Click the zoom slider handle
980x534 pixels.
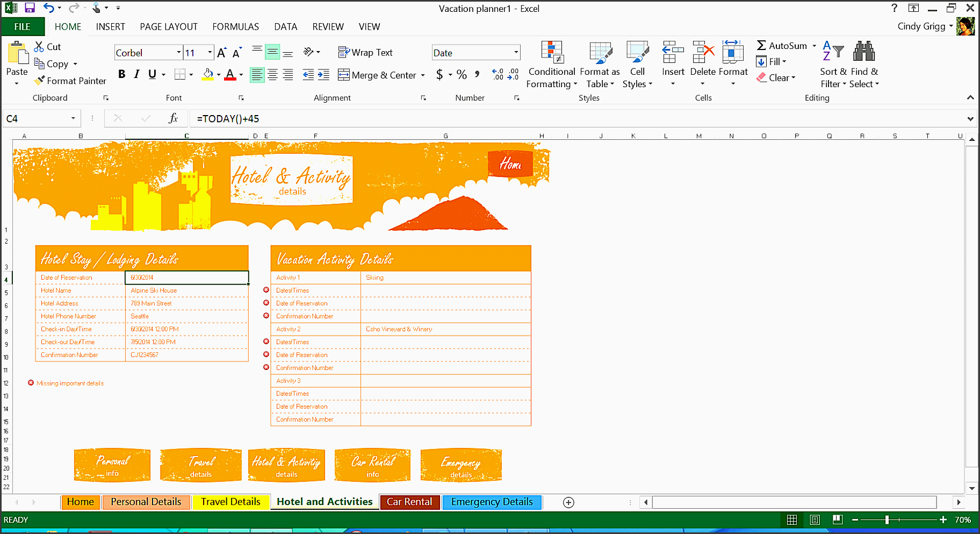[x=887, y=519]
